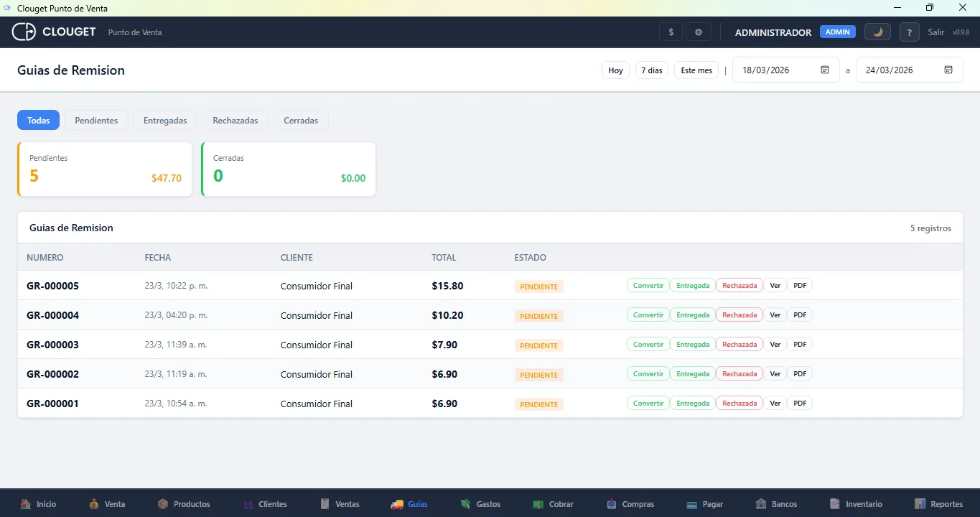980x517 pixels.
Task: Open the calendar picker for end date 24/03/2026
Action: click(x=948, y=70)
